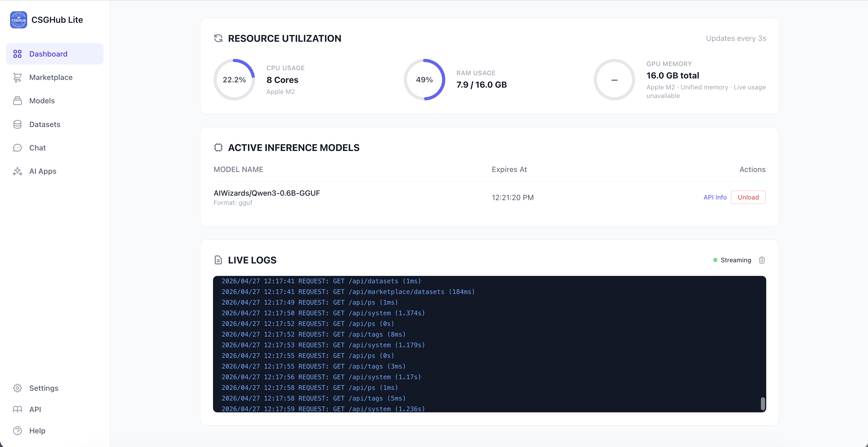
Task: Click the '7.9 / 16.0 GB' RAM value
Action: [x=482, y=85]
